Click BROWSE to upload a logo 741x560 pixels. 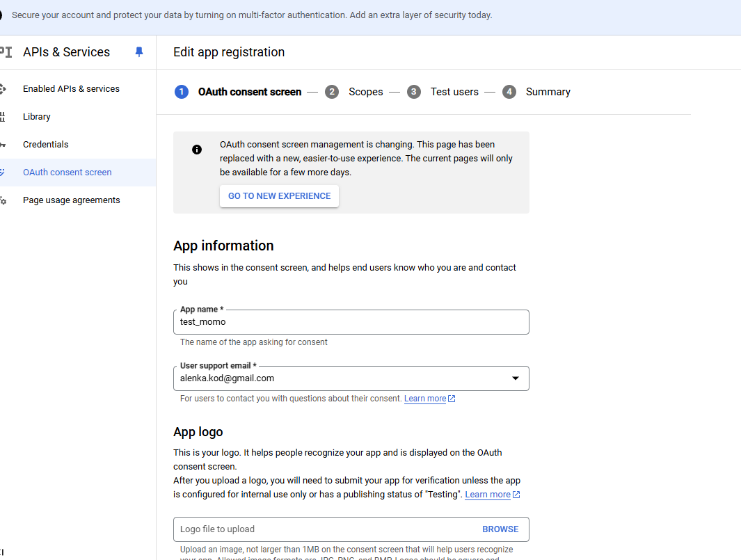click(500, 529)
